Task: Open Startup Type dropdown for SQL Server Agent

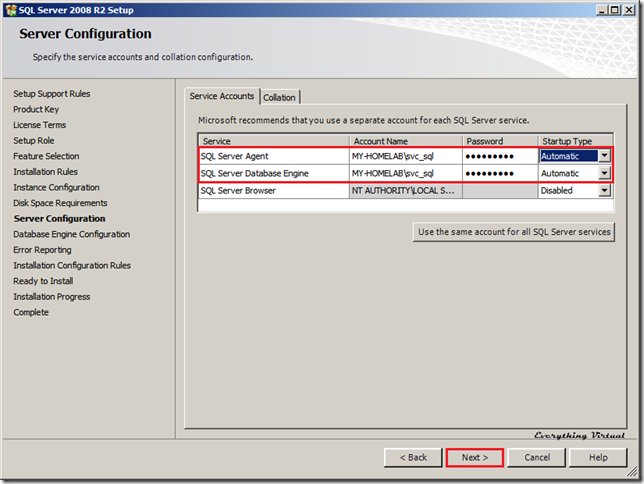Action: coord(604,156)
